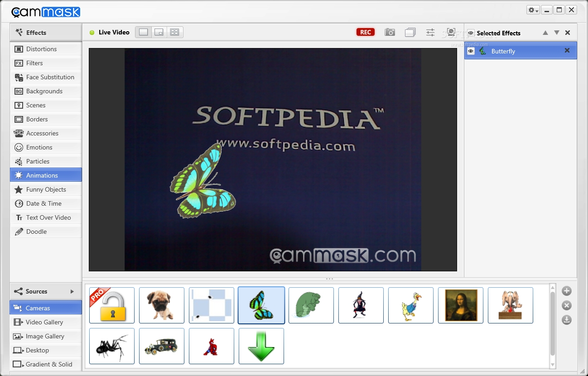The height and width of the screenshot is (376, 588).
Task: Switch to grid view layout
Action: point(174,32)
